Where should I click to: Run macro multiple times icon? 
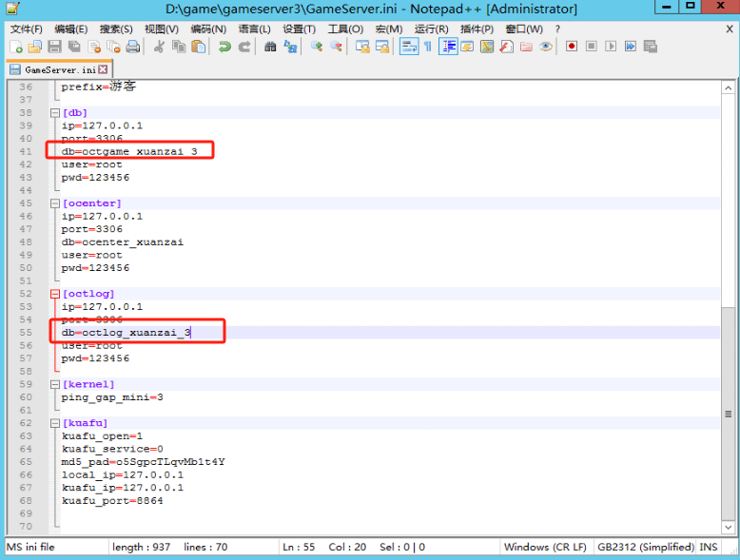click(631, 47)
